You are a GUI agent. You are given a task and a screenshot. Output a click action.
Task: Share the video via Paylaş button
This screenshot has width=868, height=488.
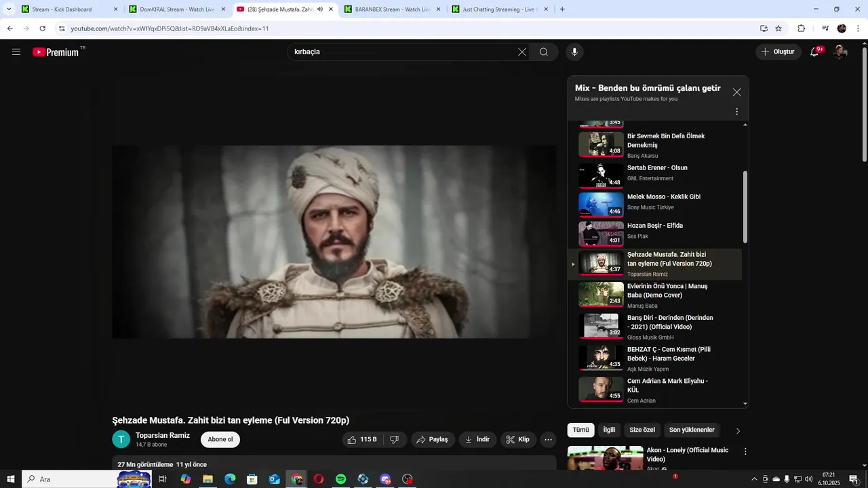(x=432, y=440)
